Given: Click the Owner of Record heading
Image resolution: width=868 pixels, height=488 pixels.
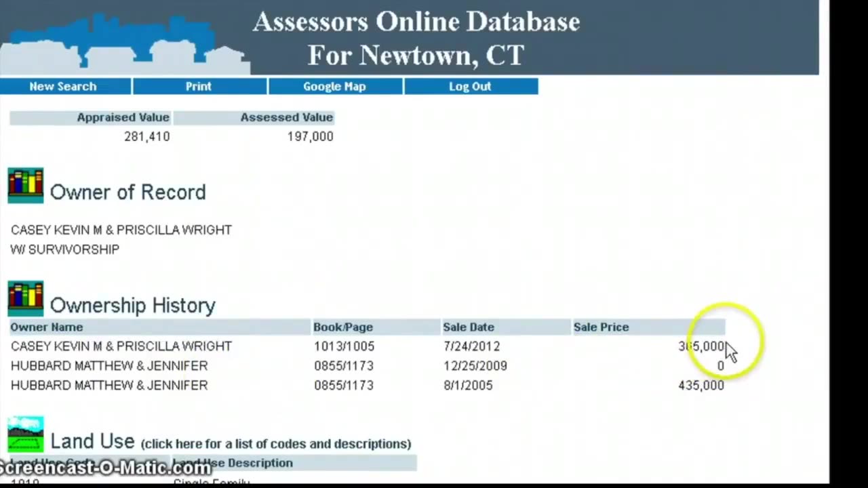Looking at the screenshot, I should (128, 192).
